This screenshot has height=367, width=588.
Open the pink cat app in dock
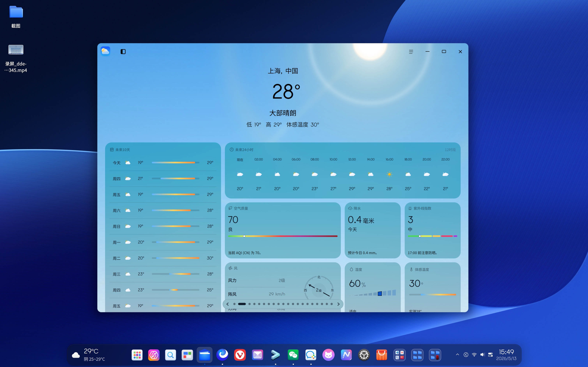[x=329, y=355]
